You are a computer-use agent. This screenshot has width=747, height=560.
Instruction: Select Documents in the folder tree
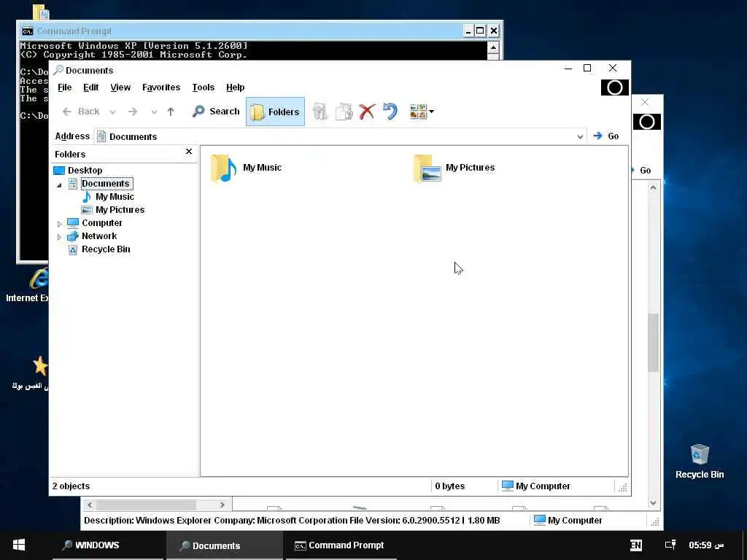[105, 184]
